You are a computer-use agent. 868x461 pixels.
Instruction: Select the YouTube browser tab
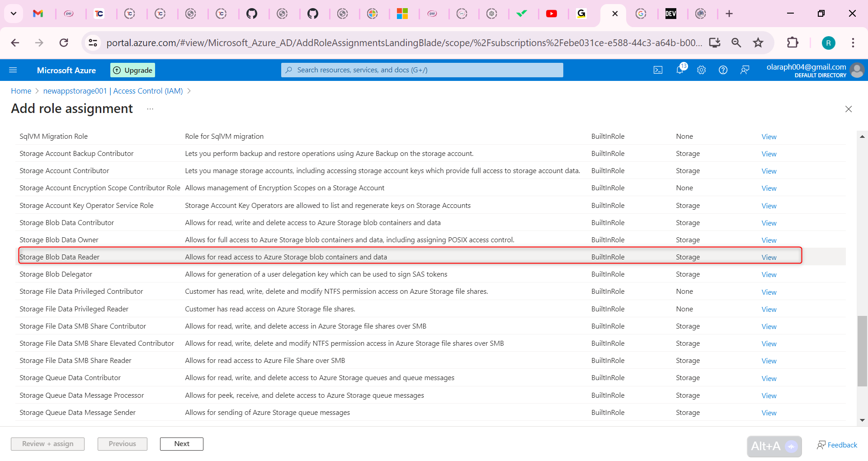pyautogui.click(x=552, y=14)
